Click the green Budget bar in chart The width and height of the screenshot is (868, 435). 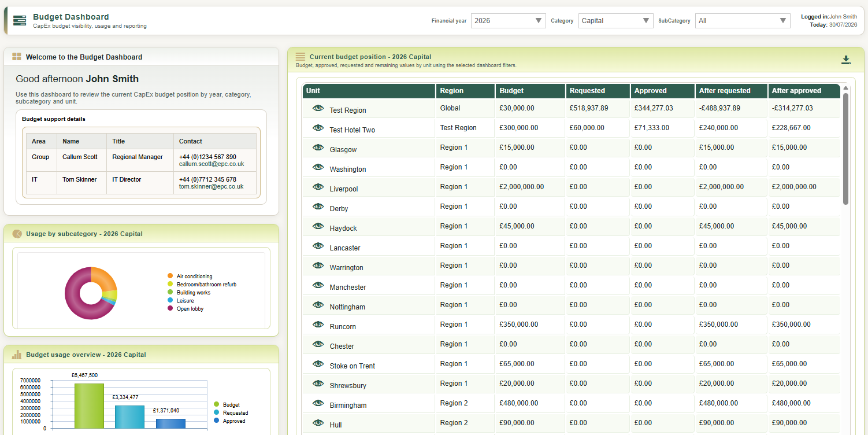89,406
